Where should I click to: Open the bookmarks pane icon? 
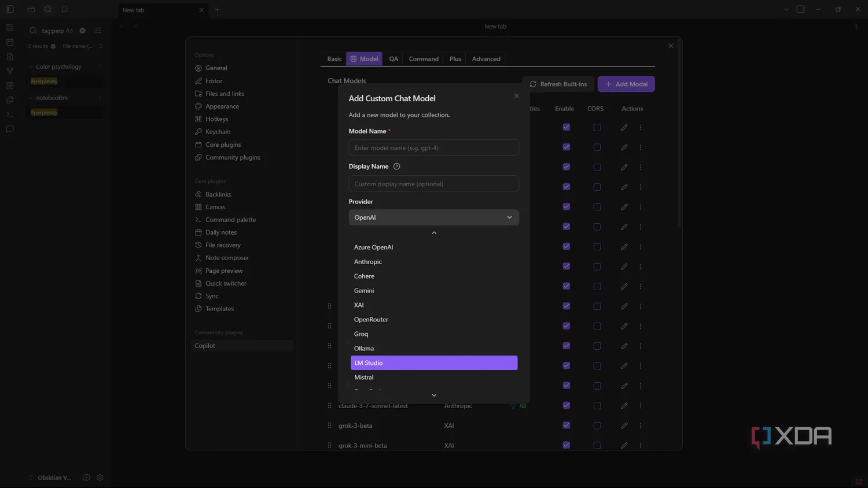(65, 9)
